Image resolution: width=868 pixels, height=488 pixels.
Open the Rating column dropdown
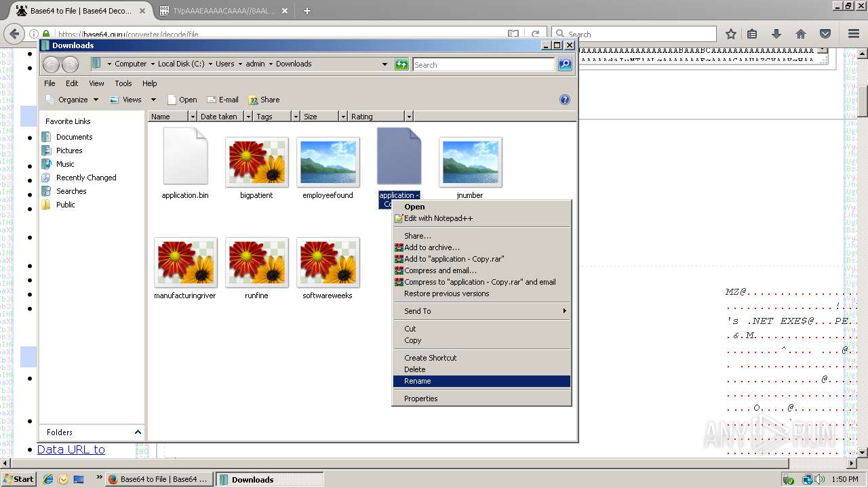coord(408,117)
